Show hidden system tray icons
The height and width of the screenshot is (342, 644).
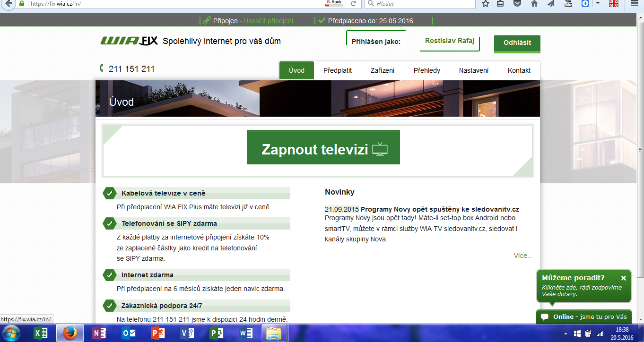pyautogui.click(x=566, y=333)
